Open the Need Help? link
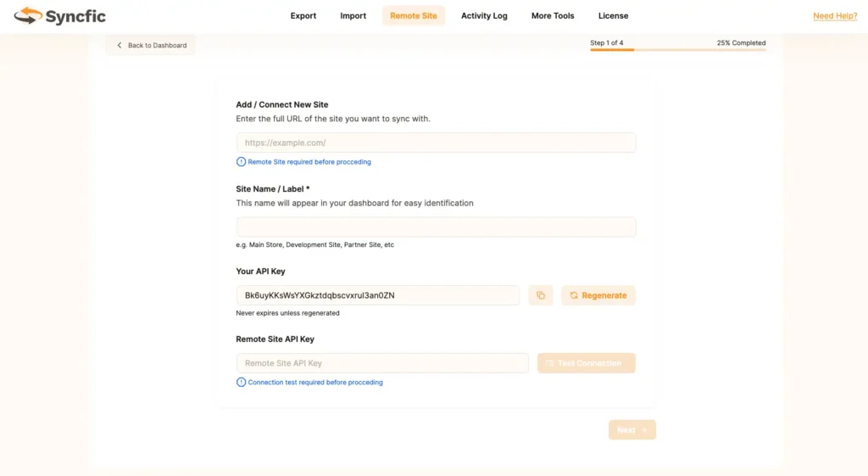The image size is (868, 476). [x=834, y=16]
